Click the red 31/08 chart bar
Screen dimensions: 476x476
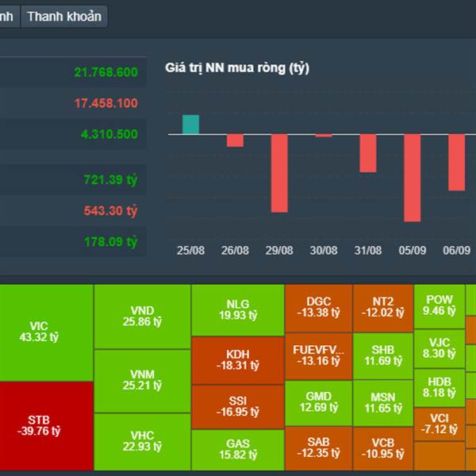[x=368, y=153]
